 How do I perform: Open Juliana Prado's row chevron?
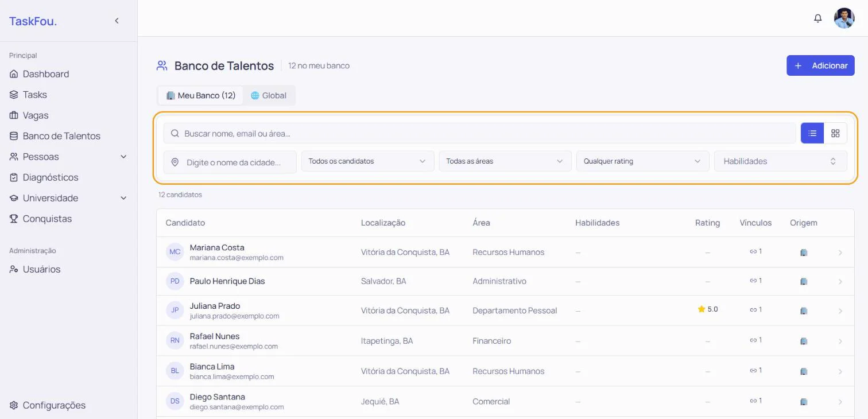tap(840, 311)
